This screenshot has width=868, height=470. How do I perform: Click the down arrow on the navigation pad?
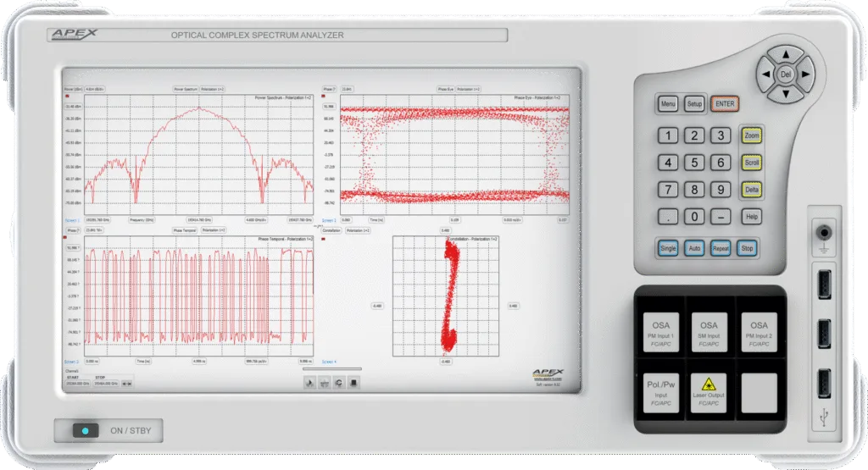(x=786, y=94)
